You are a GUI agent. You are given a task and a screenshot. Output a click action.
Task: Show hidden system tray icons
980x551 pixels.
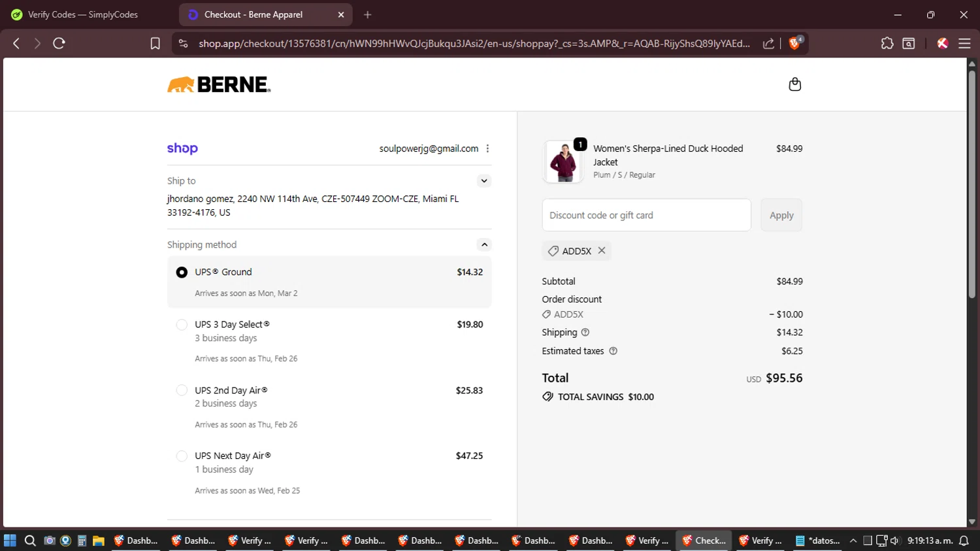(x=853, y=541)
